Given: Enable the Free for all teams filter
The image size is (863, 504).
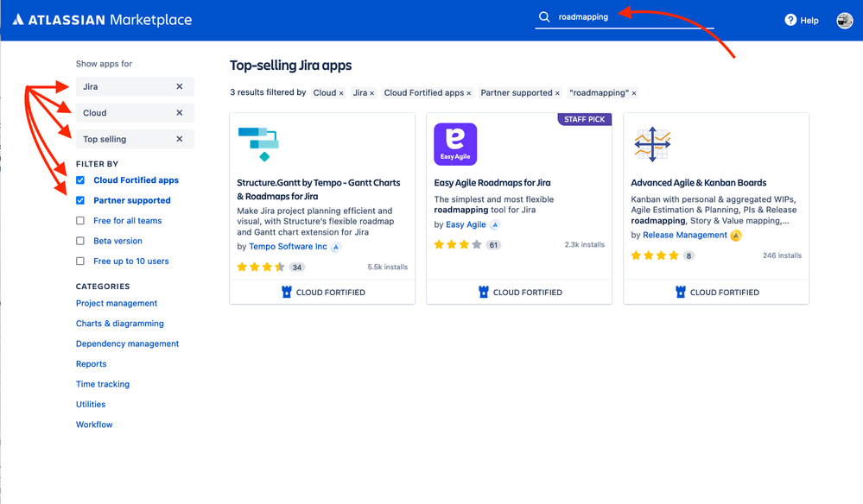Looking at the screenshot, I should coord(80,220).
